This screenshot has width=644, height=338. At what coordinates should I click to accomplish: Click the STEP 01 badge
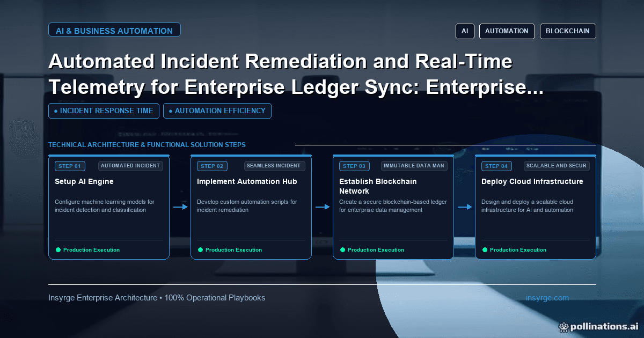pyautogui.click(x=70, y=166)
